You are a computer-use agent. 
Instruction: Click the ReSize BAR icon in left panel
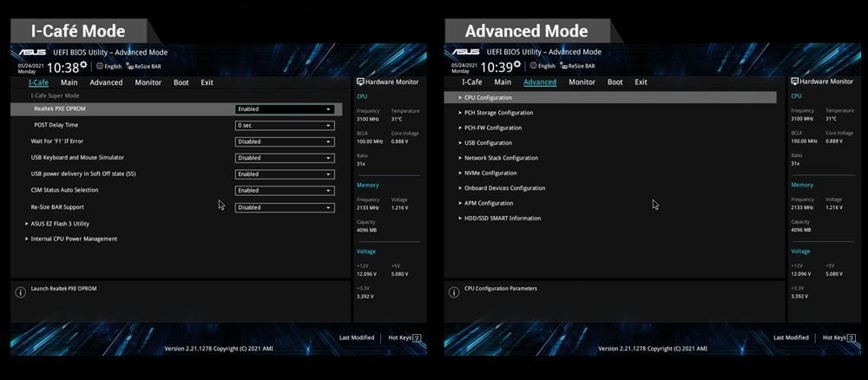129,66
